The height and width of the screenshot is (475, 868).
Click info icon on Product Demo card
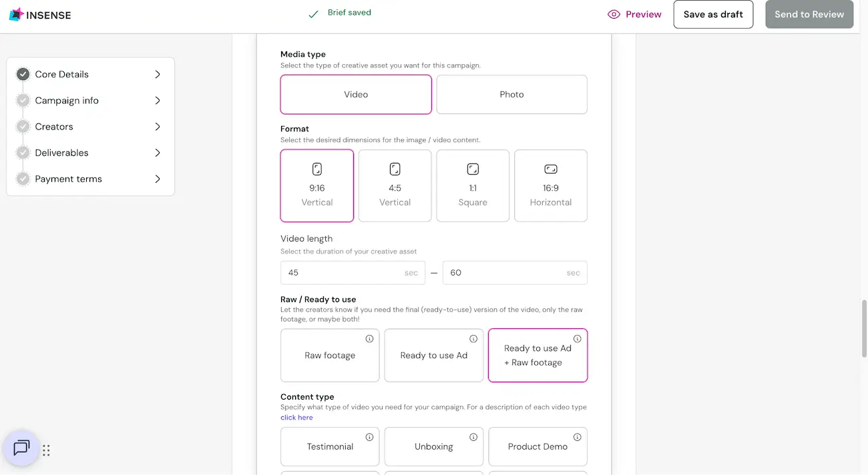tap(578, 438)
